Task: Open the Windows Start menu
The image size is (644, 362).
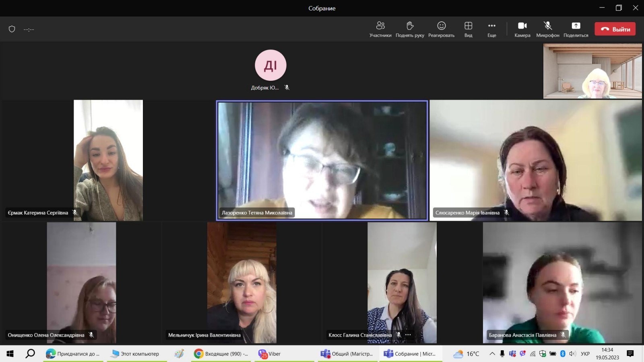Action: point(10,354)
